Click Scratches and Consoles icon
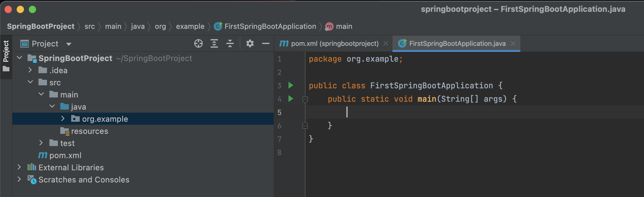Screen dimensions: 644x197 (x=32, y=180)
